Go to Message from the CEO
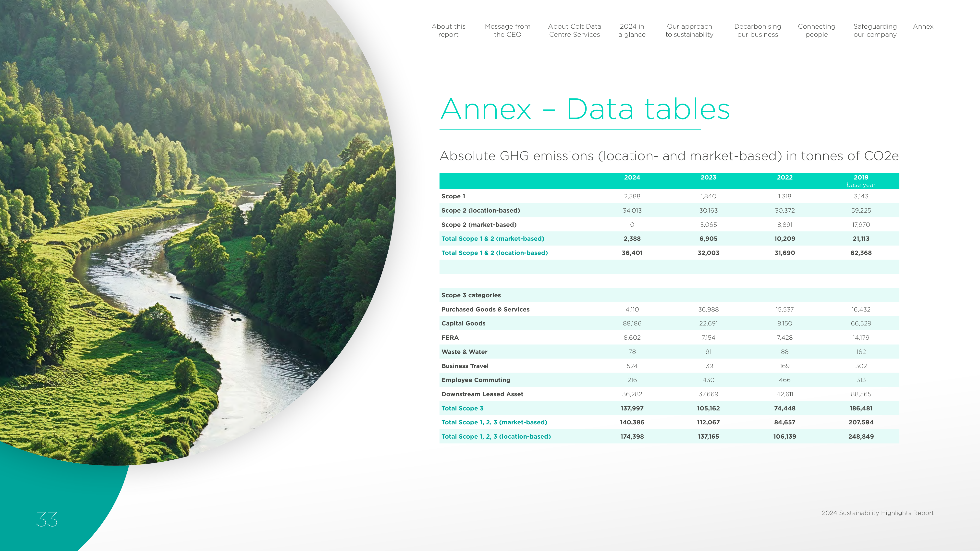980x551 pixels. 507,30
